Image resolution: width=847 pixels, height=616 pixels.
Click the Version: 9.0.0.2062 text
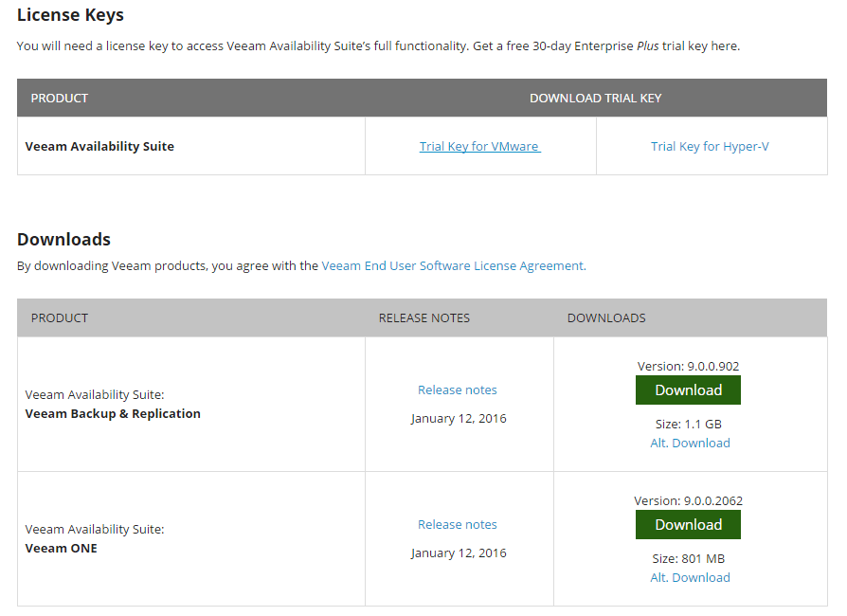(x=688, y=501)
